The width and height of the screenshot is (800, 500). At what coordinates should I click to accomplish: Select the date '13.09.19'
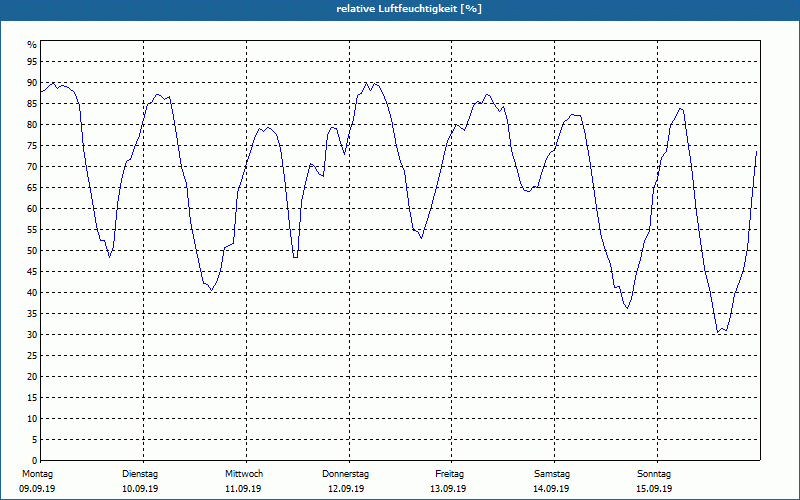(448, 489)
